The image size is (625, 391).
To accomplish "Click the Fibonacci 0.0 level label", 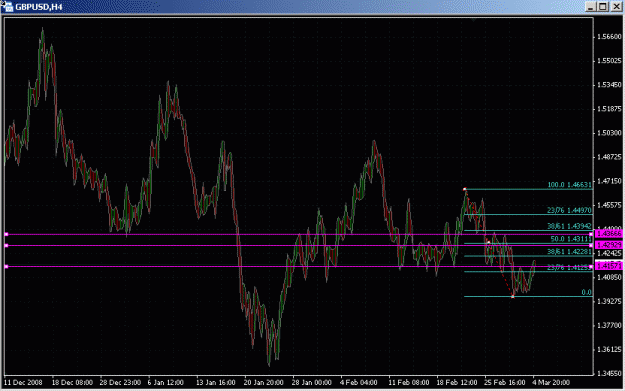I will pos(586,292).
